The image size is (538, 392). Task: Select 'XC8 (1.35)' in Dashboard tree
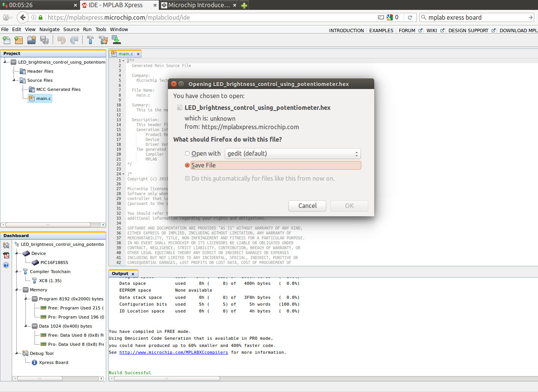pos(50,281)
